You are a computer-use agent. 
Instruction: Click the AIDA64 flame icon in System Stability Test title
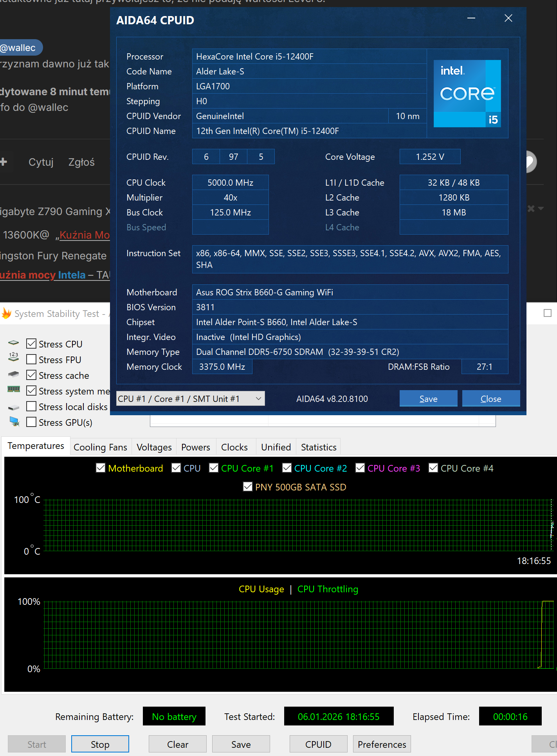click(7, 313)
